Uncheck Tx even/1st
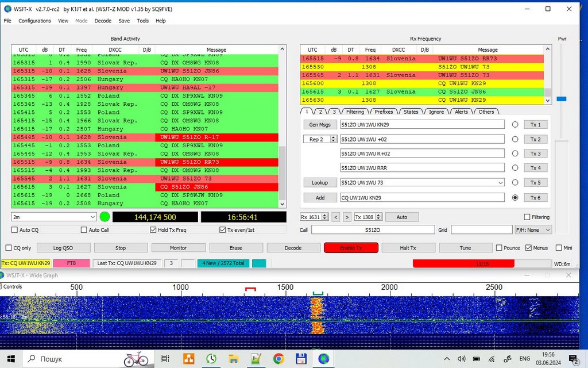The image size is (588, 368). pos(222,230)
